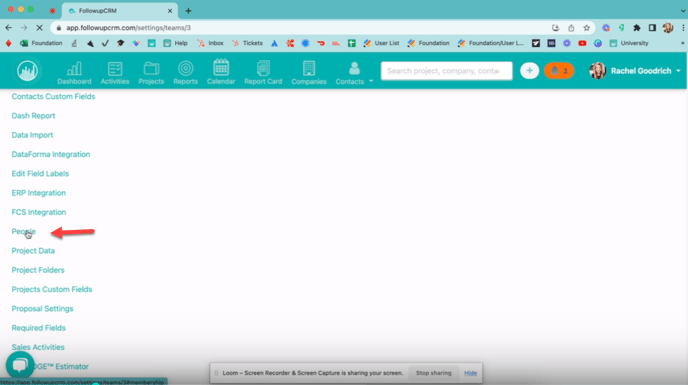Open the orange notifications bell
Screen dimensions: 688x385
pyautogui.click(x=559, y=71)
